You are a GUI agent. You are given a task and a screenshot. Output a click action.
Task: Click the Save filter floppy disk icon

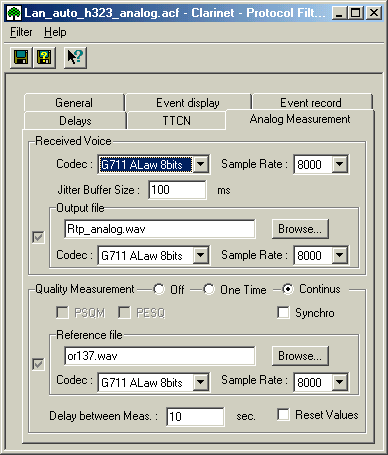tap(21, 57)
